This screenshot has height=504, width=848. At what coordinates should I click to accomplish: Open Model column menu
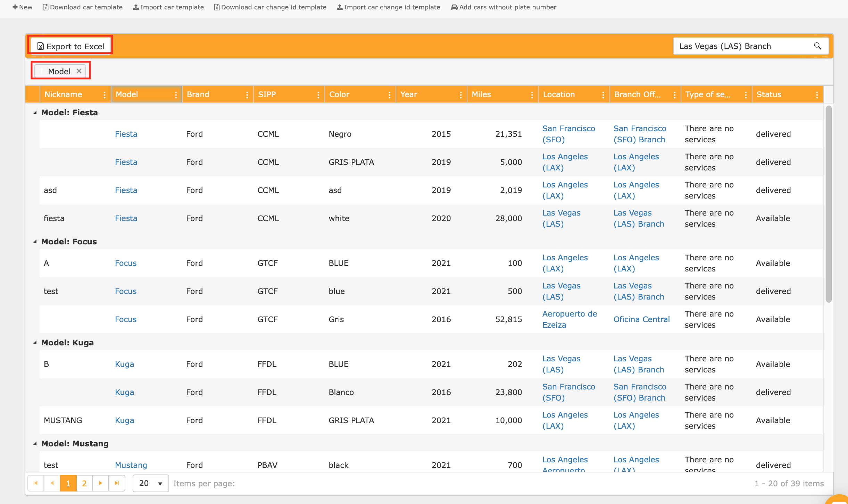[x=176, y=94]
